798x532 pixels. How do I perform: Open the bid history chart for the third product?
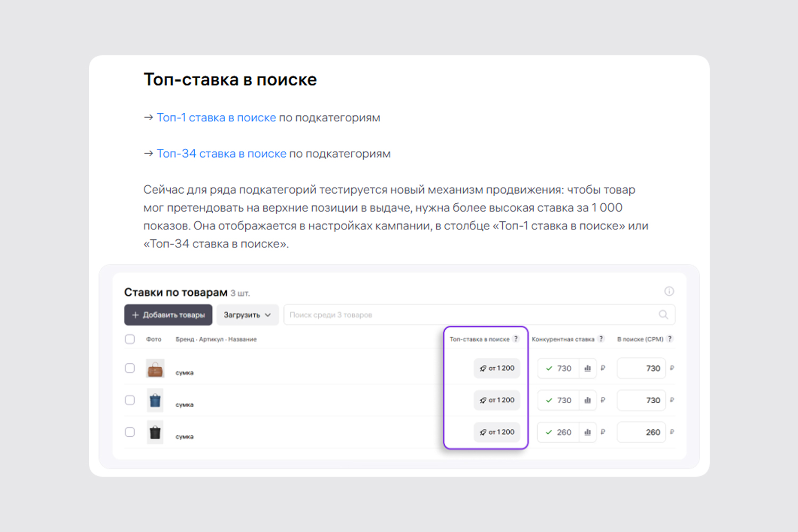(587, 432)
